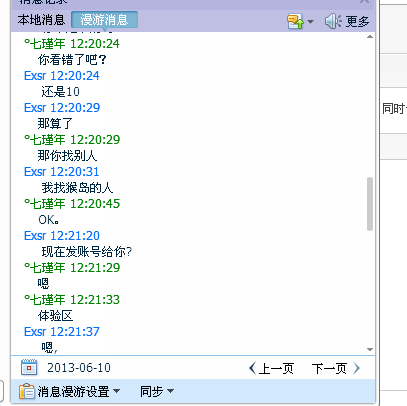Open the 更多 menu
Image resolution: width=407 pixels, height=406 pixels.
(357, 22)
